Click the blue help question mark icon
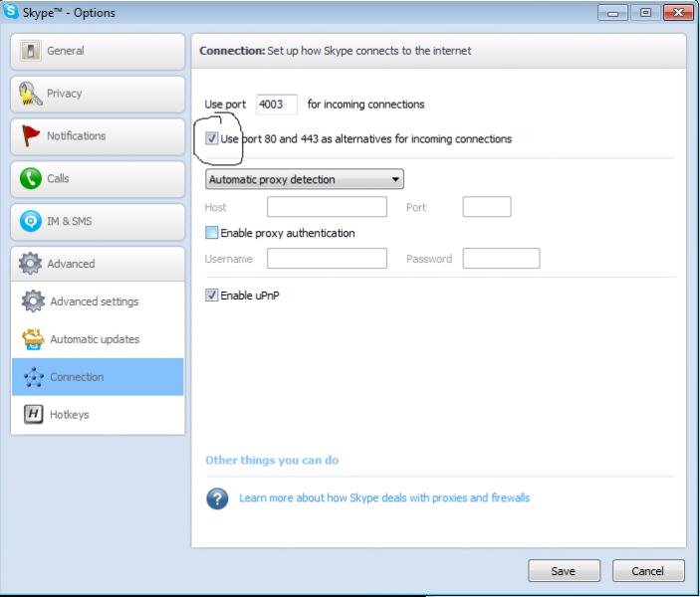Viewport: 700px width, 597px height. click(217, 498)
